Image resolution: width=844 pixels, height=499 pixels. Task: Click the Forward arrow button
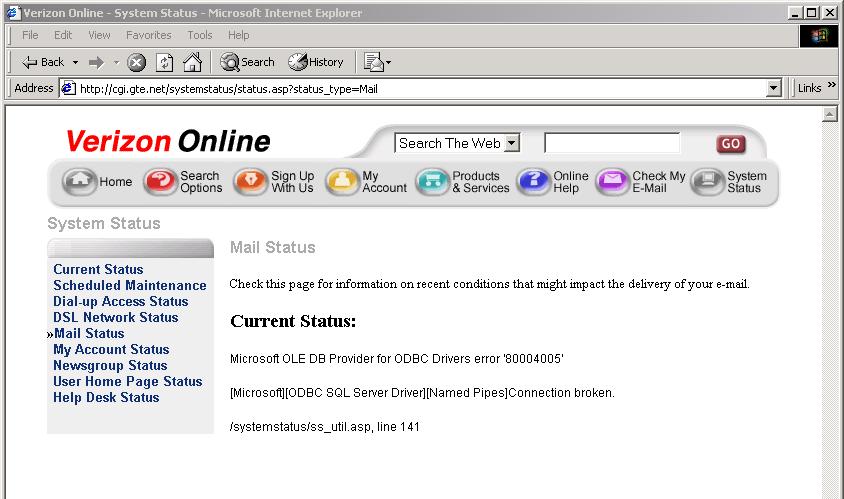point(96,62)
